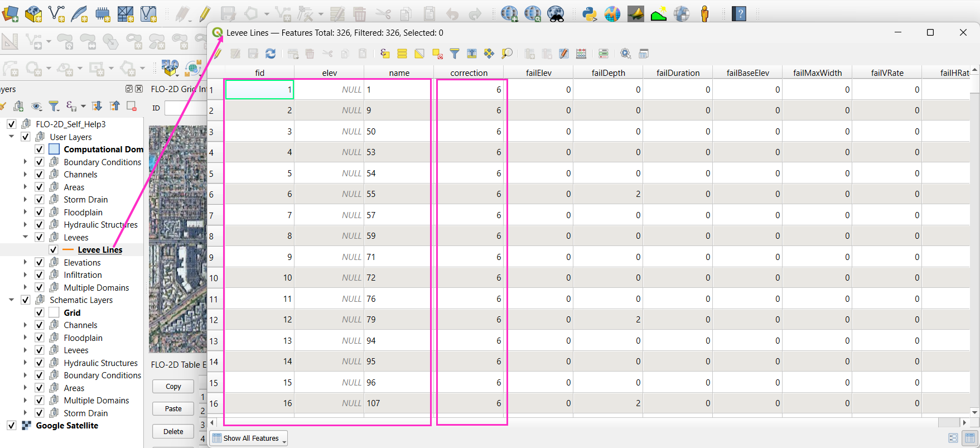This screenshot has height=448, width=980.
Task: Click the Invert selection icon
Action: [419, 54]
